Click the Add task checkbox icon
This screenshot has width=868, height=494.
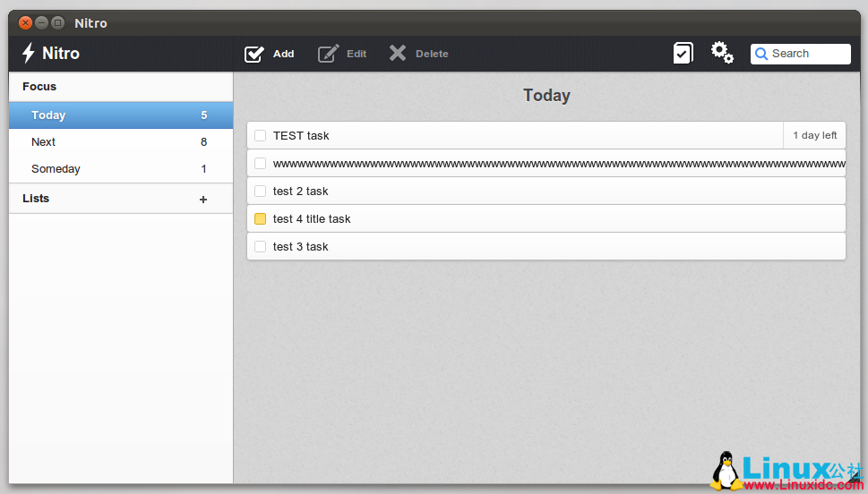(254, 54)
